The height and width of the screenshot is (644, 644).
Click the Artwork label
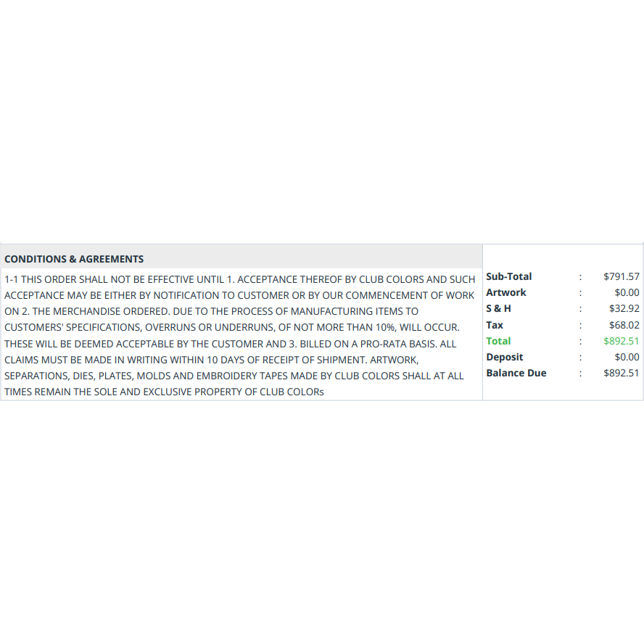pos(506,292)
